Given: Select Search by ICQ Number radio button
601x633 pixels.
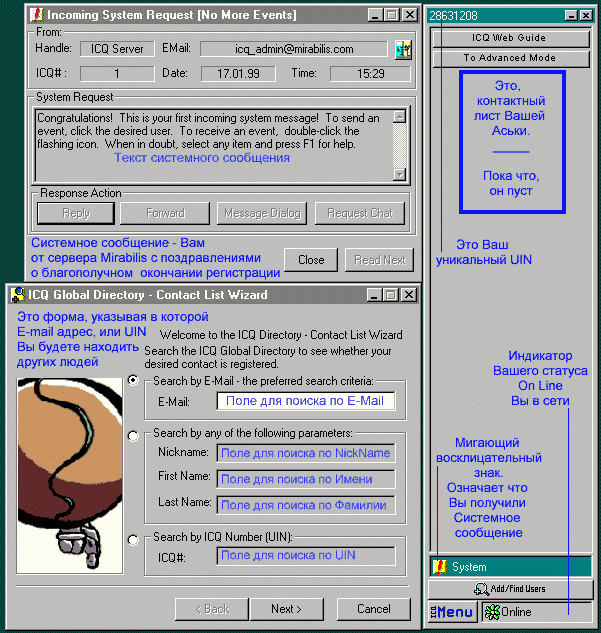Looking at the screenshot, I should click(x=133, y=540).
